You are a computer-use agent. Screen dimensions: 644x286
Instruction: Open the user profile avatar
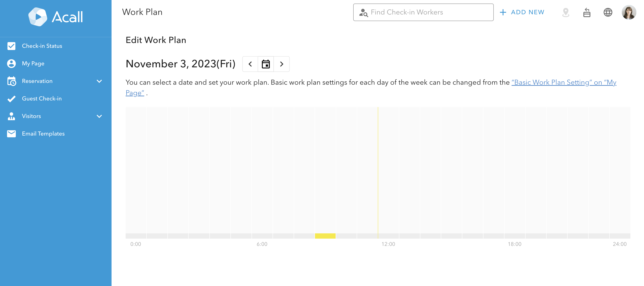tap(629, 12)
